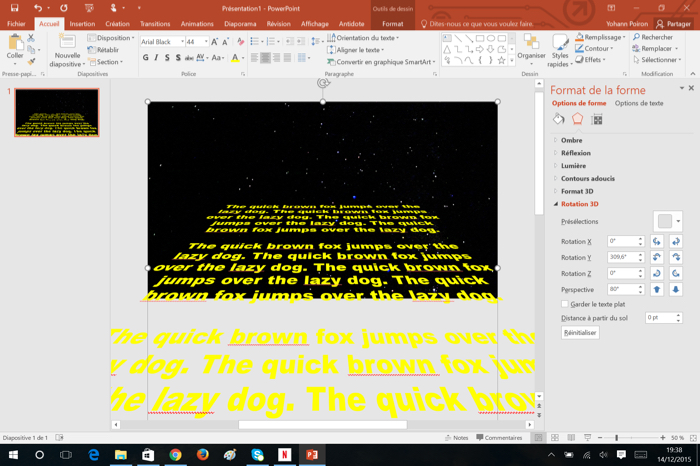This screenshot has height=466, width=700.
Task: Click the Réinitialiser button
Action: coord(580,332)
